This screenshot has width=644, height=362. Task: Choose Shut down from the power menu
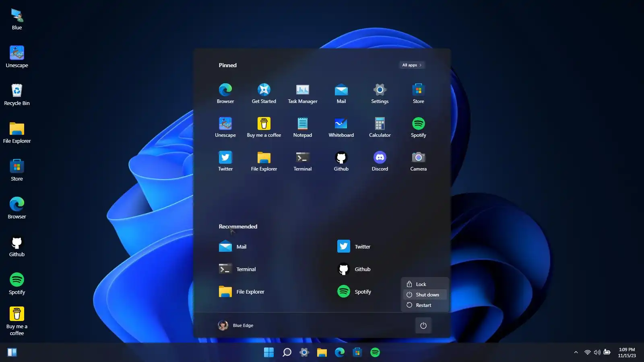pos(425,294)
